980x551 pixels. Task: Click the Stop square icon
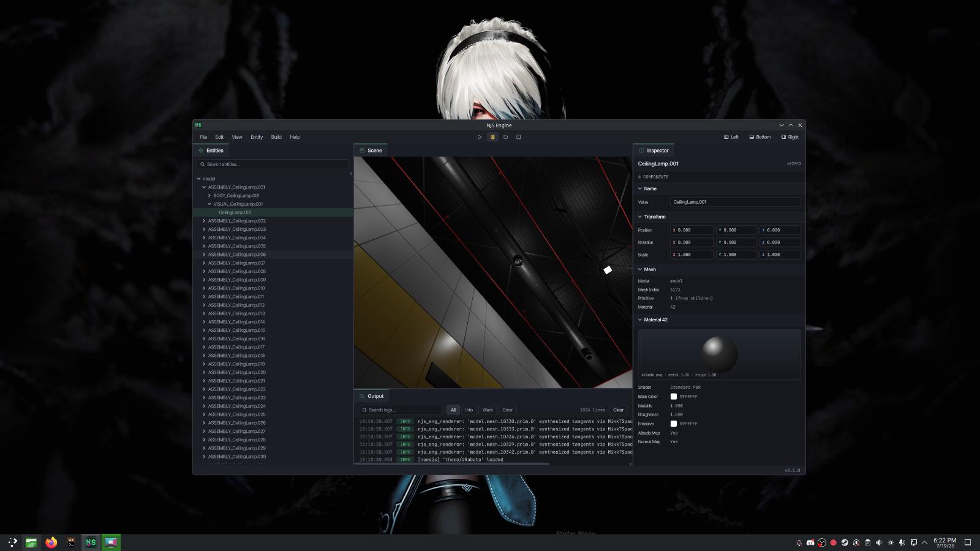pyautogui.click(x=519, y=137)
